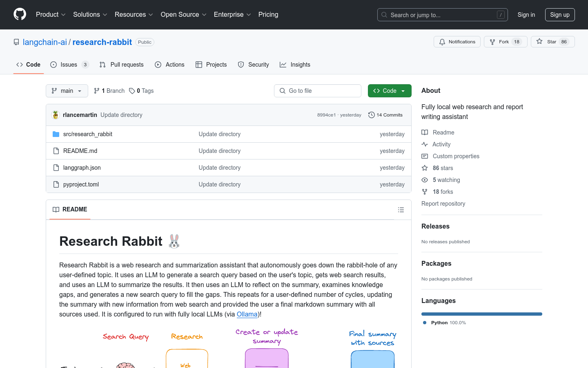The image size is (588, 368).
Task: Click the book icon beside README heading
Action: pyautogui.click(x=56, y=209)
